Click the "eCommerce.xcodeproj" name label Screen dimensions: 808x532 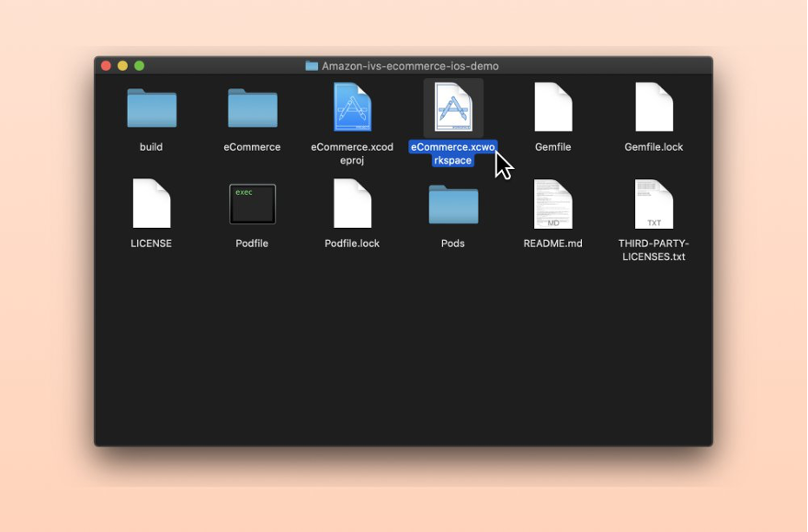click(352, 153)
